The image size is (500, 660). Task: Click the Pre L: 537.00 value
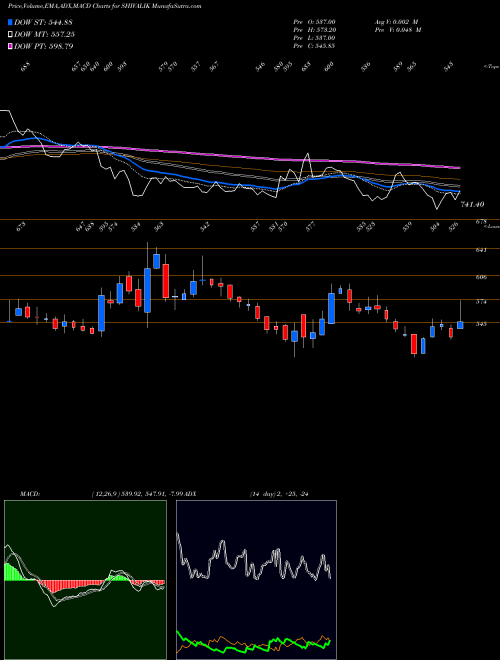tap(314, 38)
